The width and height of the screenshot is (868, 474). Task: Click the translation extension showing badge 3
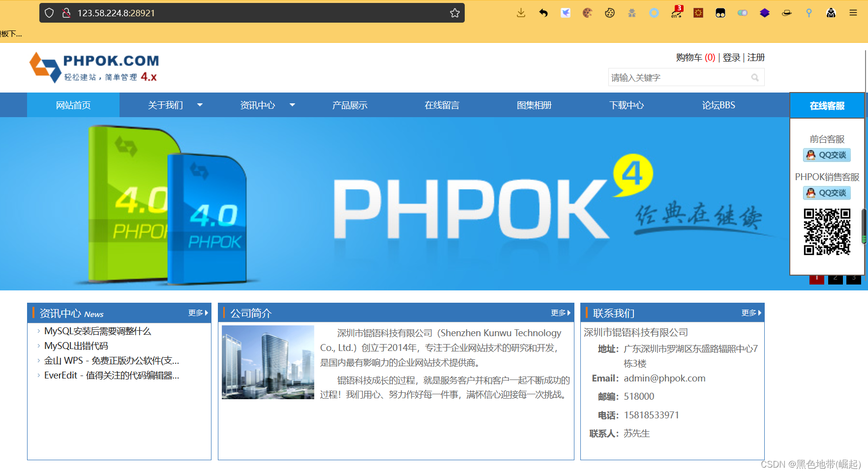point(676,12)
